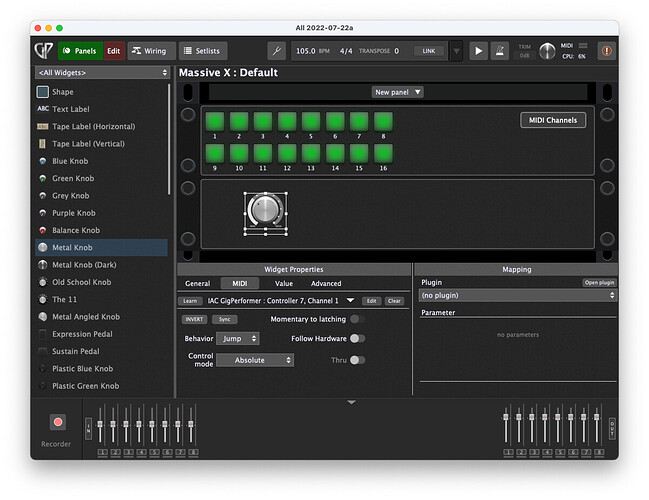Click the master trim knob
The width and height of the screenshot is (649, 500).
[547, 51]
